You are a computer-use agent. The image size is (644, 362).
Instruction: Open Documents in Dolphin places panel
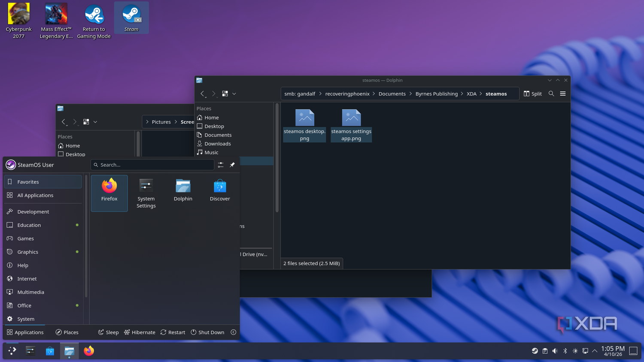[x=234, y=135]
